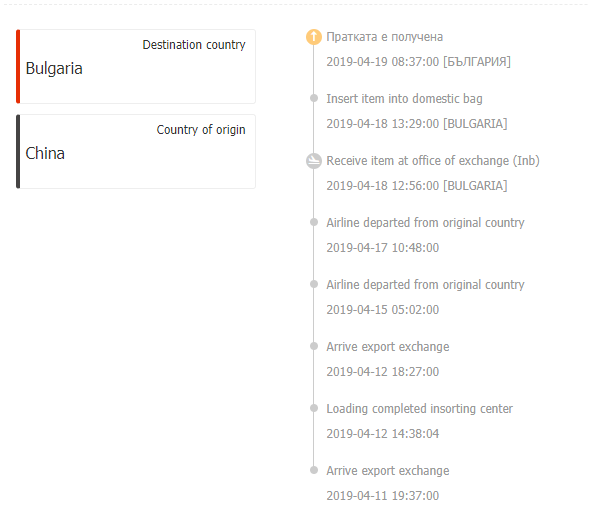Image resolution: width=589 pixels, height=524 pixels.
Task: Click the dark bar on Country of origin card
Action: tap(18, 151)
